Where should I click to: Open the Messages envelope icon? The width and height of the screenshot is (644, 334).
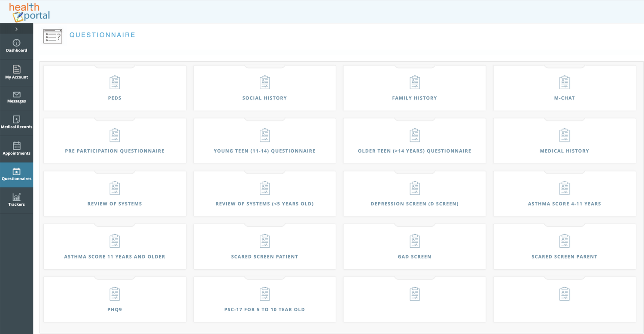(16, 95)
